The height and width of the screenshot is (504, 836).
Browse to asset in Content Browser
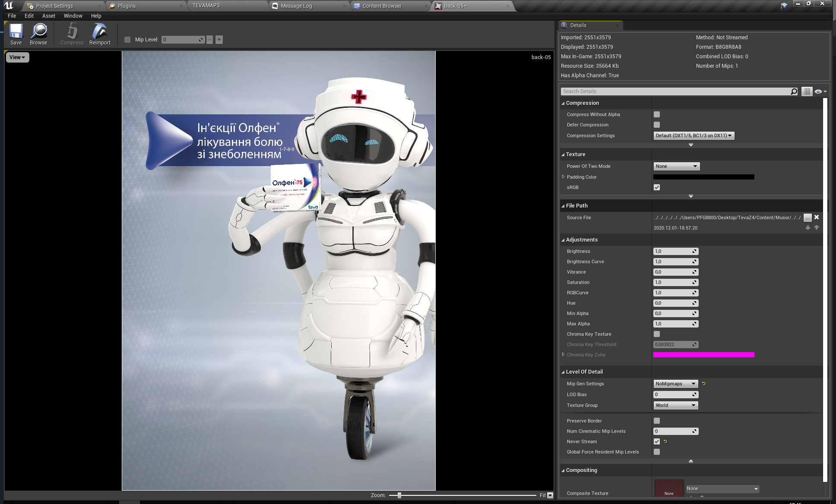tap(38, 34)
